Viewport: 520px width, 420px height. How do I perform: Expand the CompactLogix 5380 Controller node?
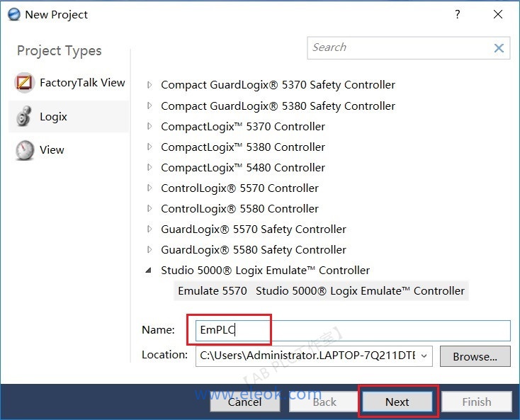149,147
